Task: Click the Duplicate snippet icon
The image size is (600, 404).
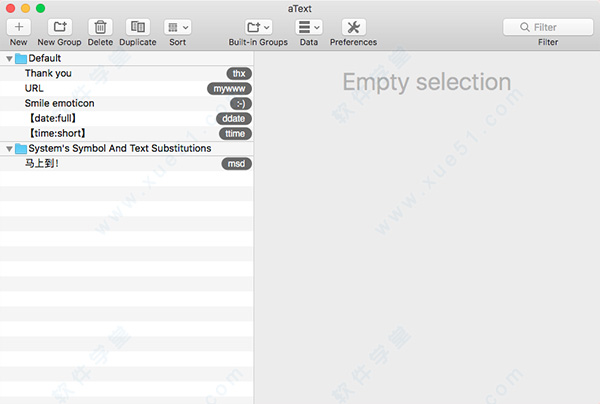Action: [x=138, y=27]
